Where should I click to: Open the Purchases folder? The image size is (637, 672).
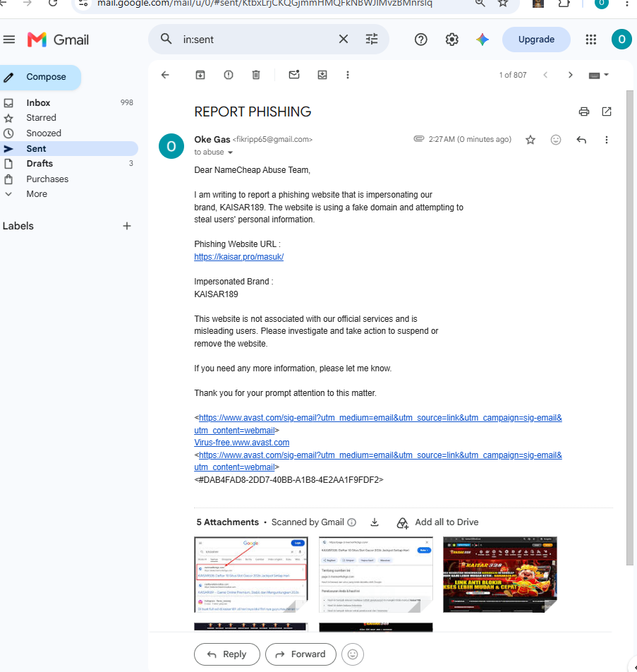[68, 179]
